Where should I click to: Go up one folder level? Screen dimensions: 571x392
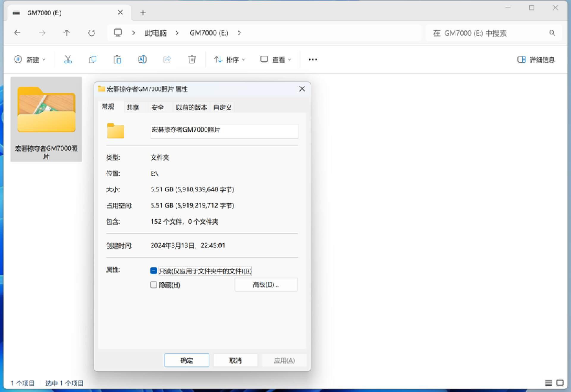click(x=67, y=33)
